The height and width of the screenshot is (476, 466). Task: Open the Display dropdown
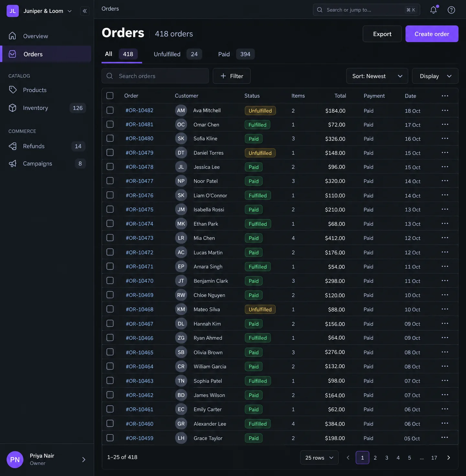coord(435,76)
